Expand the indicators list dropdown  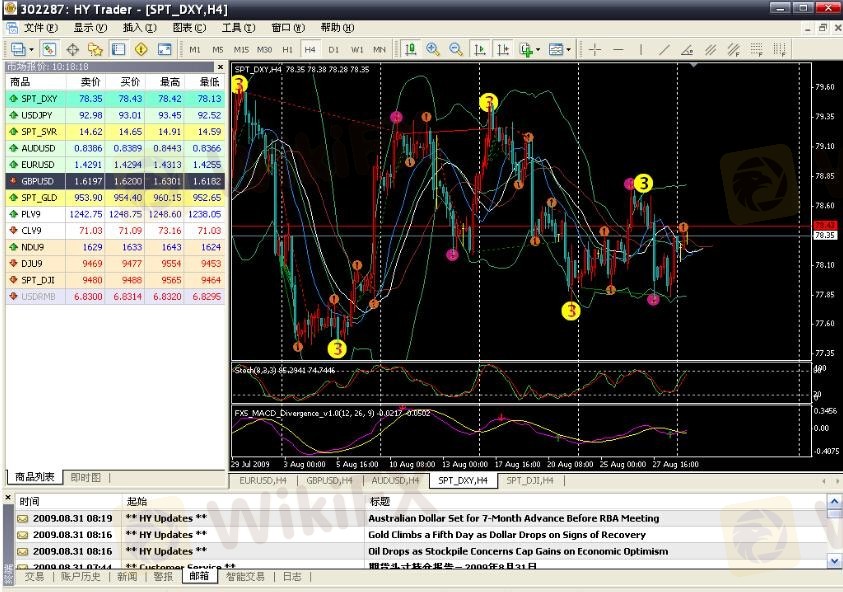[x=538, y=49]
